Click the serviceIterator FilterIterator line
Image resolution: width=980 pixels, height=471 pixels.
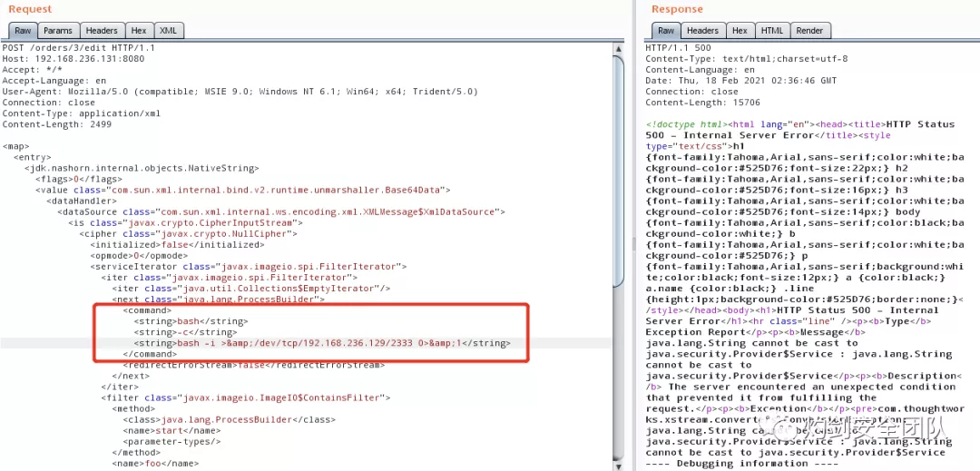248,266
